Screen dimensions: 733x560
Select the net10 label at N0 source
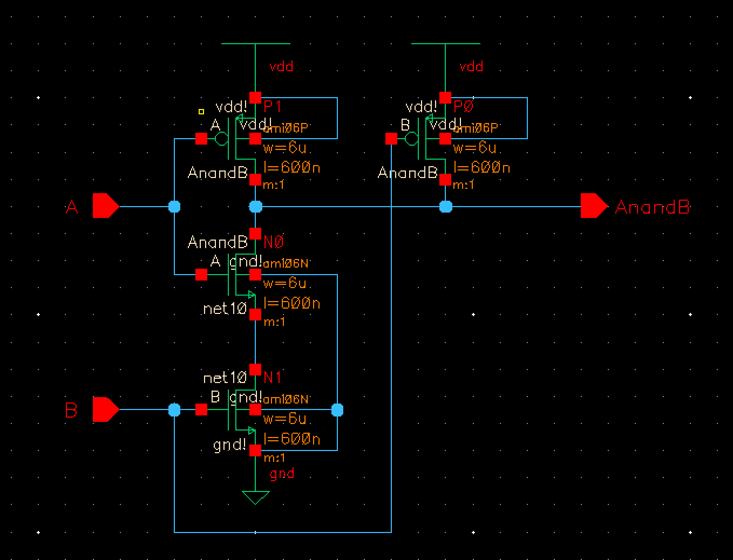click(x=225, y=309)
